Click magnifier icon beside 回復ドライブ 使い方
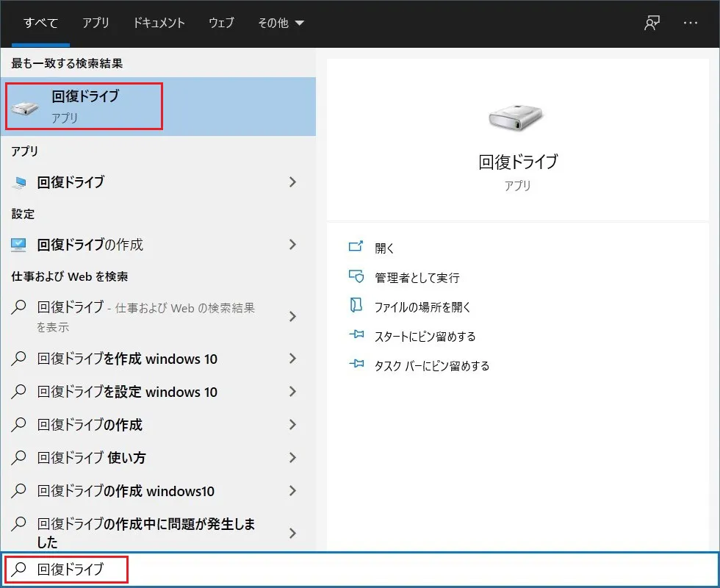 19,457
